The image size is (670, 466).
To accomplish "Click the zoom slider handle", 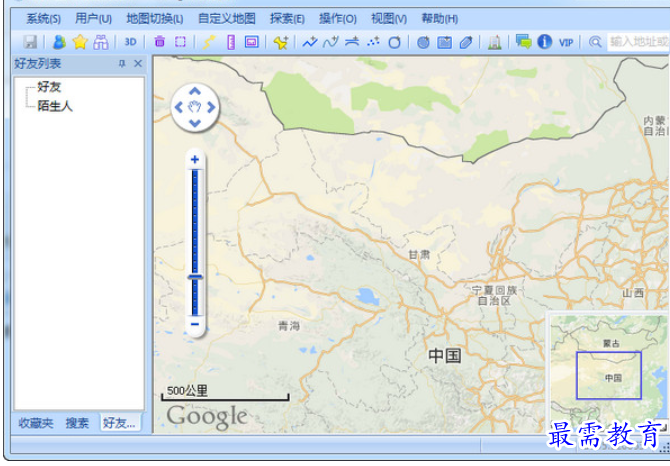I will [x=195, y=277].
